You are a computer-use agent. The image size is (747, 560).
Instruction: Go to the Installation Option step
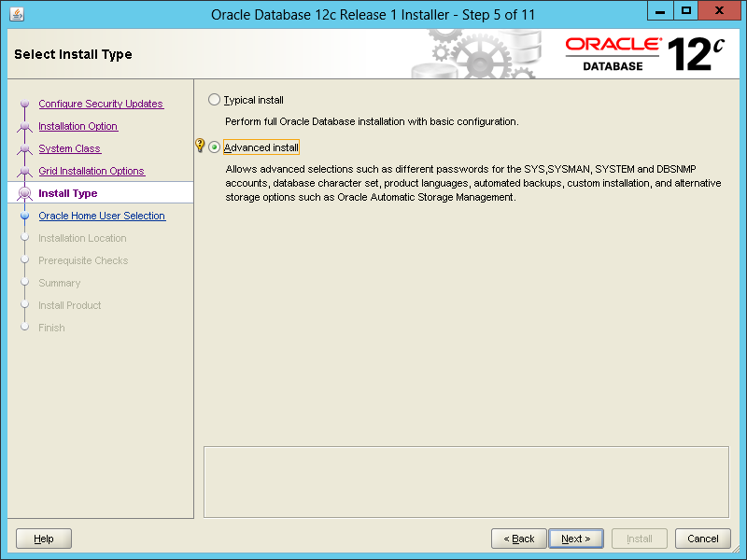tap(78, 126)
